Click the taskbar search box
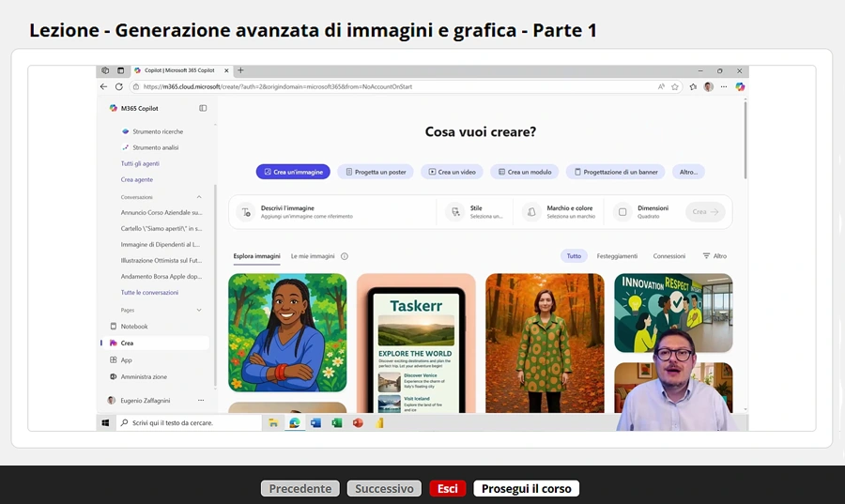The image size is (845, 504). click(189, 423)
